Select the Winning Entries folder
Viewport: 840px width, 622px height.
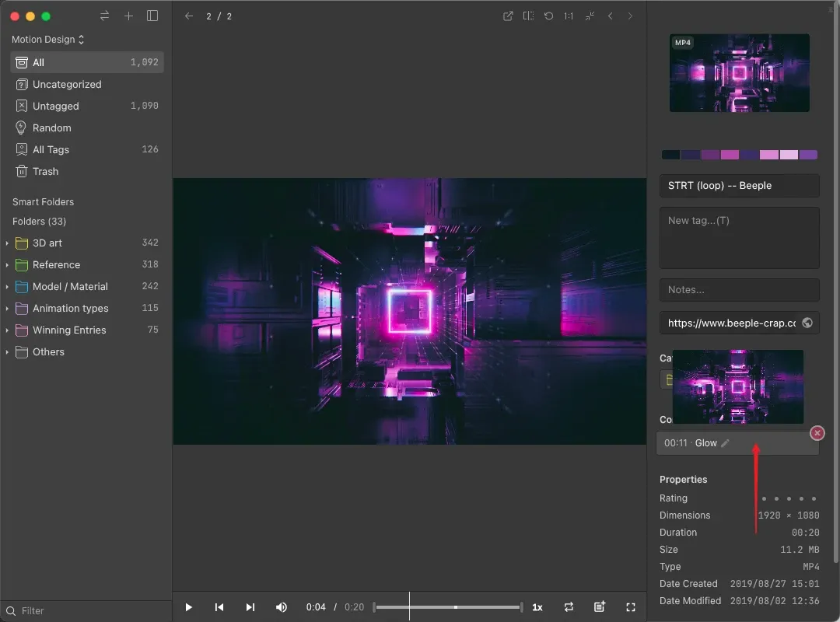[87, 330]
